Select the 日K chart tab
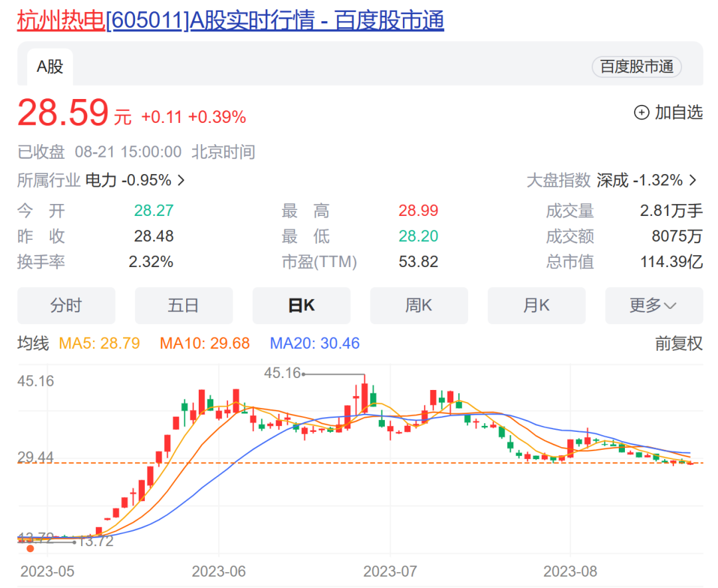Viewport: 718px width, 588px height. [301, 305]
